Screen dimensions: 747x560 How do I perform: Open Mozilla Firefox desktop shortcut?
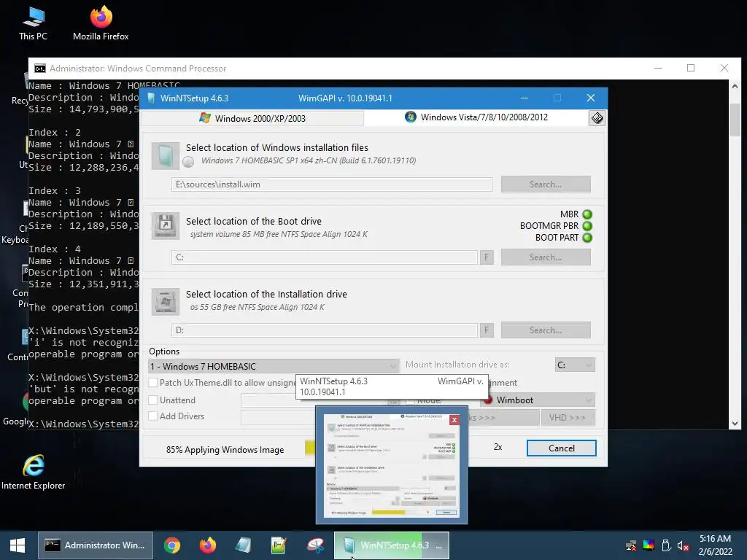(x=101, y=23)
